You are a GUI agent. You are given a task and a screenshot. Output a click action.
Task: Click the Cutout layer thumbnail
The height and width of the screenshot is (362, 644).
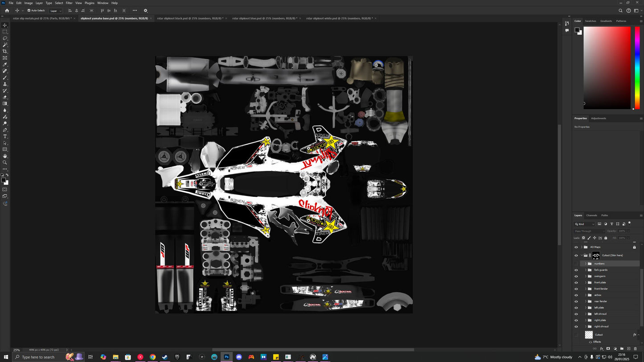pyautogui.click(x=589, y=335)
